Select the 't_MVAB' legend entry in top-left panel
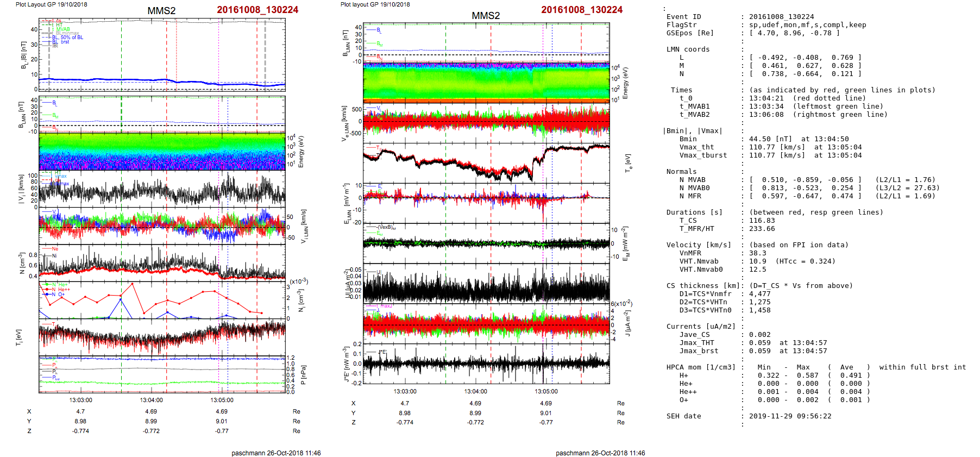Viewport: 980px width, 457px height. tap(61, 29)
